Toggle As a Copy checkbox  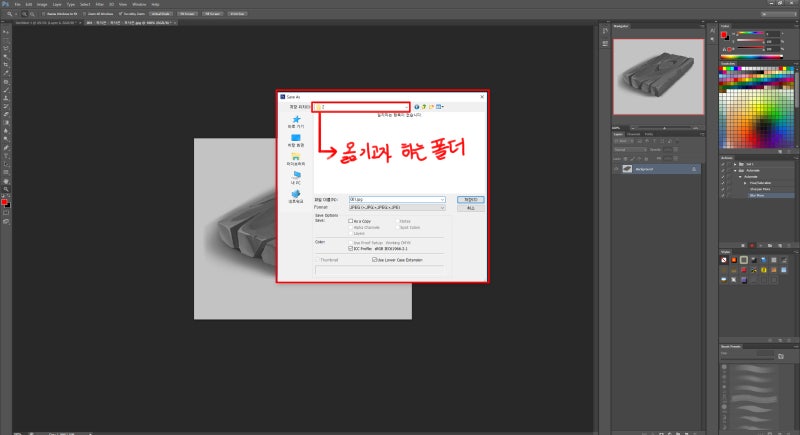351,221
